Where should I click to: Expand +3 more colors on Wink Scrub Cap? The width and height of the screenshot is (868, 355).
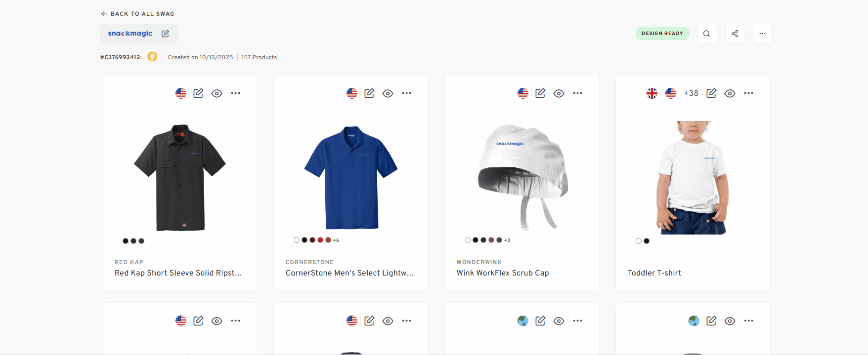[x=507, y=240]
